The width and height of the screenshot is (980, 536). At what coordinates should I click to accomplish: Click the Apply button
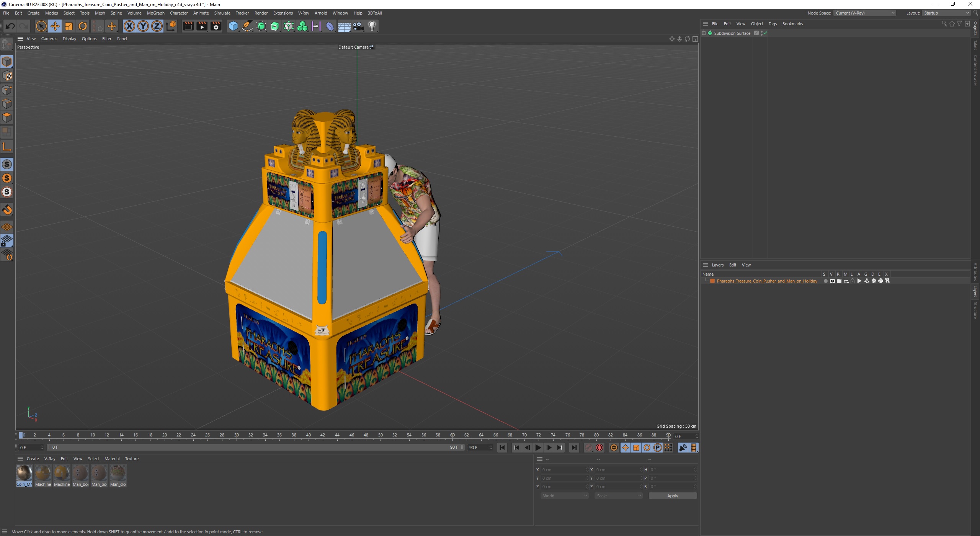coord(673,496)
